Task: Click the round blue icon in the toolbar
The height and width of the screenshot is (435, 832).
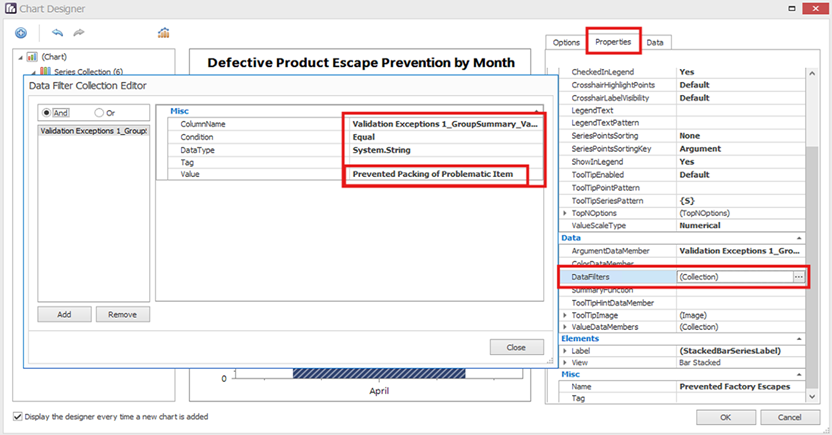Action: pos(20,33)
